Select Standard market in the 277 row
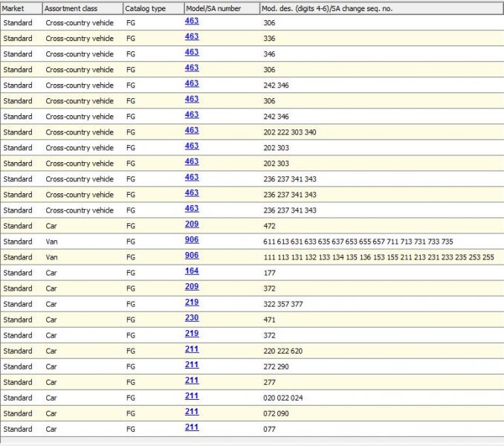The width and height of the screenshot is (504, 446). pyautogui.click(x=18, y=382)
